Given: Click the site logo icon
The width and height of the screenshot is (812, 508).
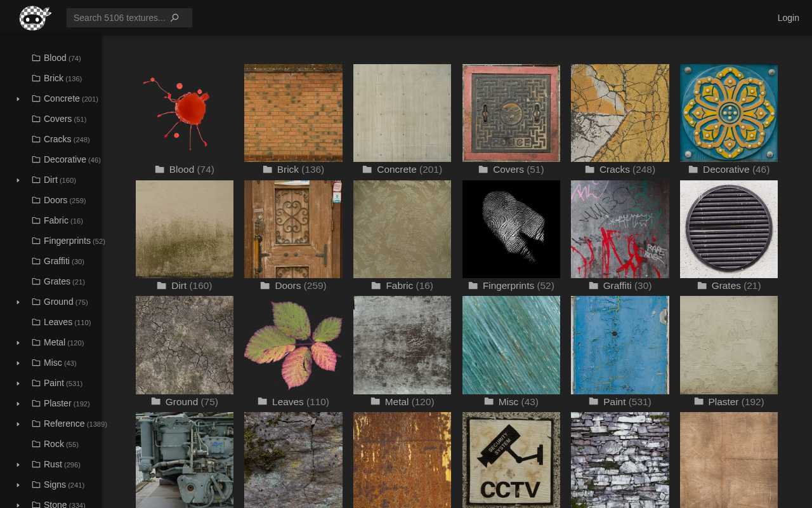Looking at the screenshot, I should tap(35, 18).
